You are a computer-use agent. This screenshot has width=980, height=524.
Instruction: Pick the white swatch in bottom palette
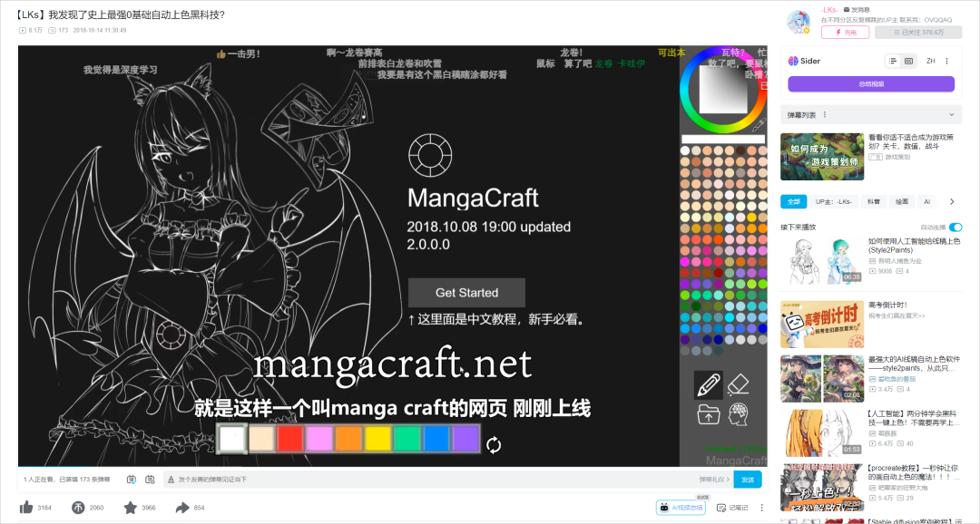[x=232, y=439]
